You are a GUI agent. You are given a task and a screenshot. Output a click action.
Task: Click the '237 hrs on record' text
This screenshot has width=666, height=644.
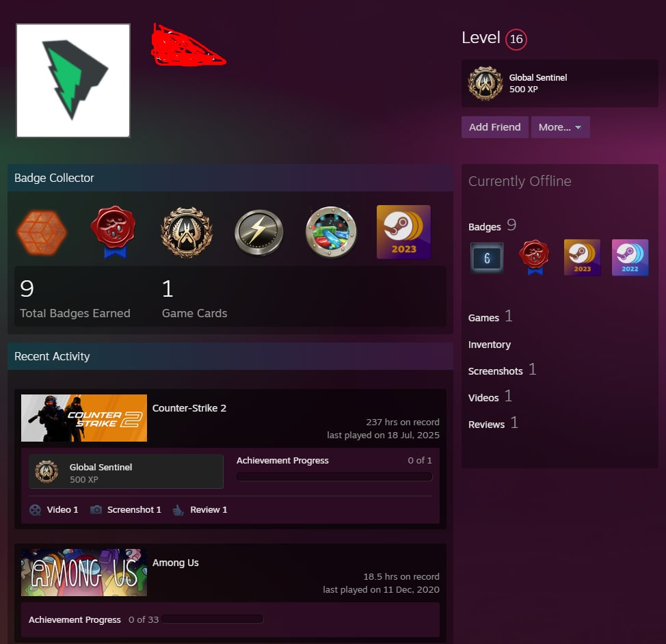403,422
